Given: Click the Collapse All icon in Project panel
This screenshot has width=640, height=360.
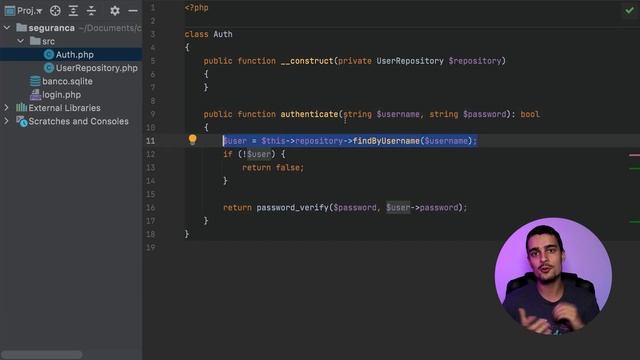Looking at the screenshot, I should pyautogui.click(x=91, y=11).
